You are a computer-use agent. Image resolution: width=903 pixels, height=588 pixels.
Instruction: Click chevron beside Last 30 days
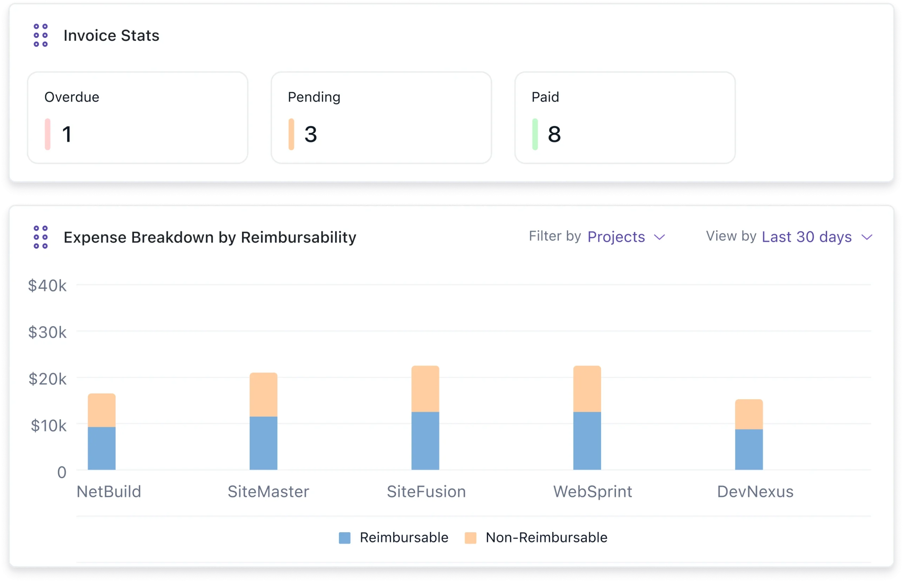pyautogui.click(x=867, y=237)
